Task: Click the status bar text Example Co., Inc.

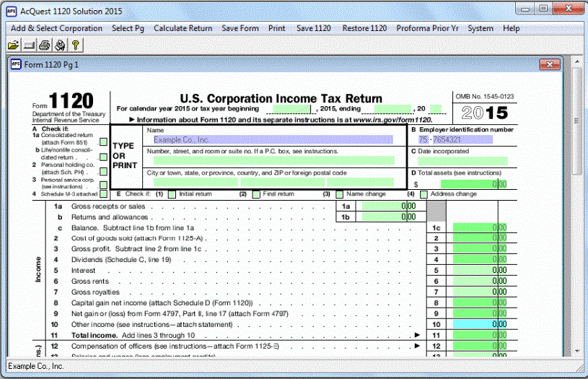Action: click(36, 366)
